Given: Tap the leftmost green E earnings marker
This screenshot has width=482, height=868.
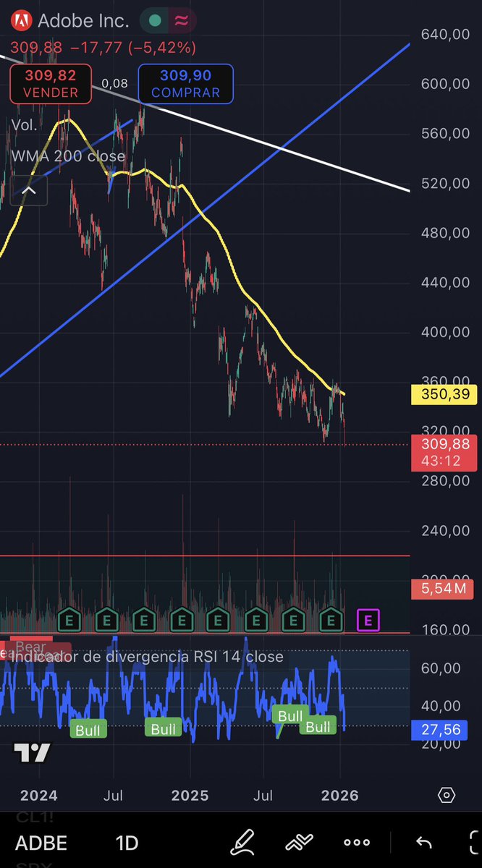Looking at the screenshot, I should pyautogui.click(x=69, y=620).
